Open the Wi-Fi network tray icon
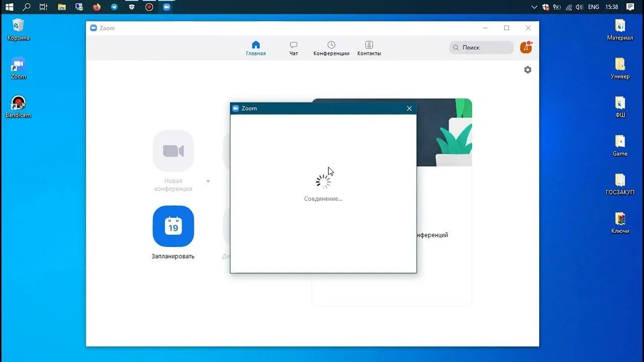 (569, 7)
